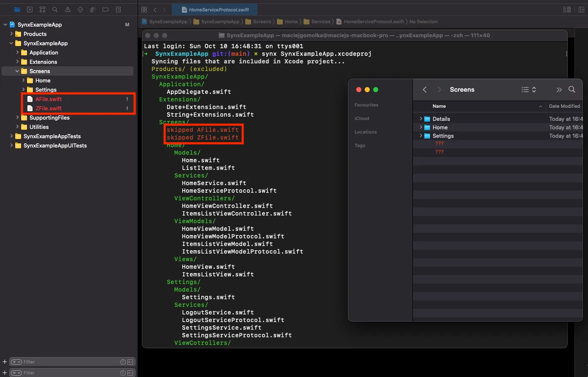Expand the Settings group in navigator
The width and height of the screenshot is (588, 377).
[x=23, y=90]
